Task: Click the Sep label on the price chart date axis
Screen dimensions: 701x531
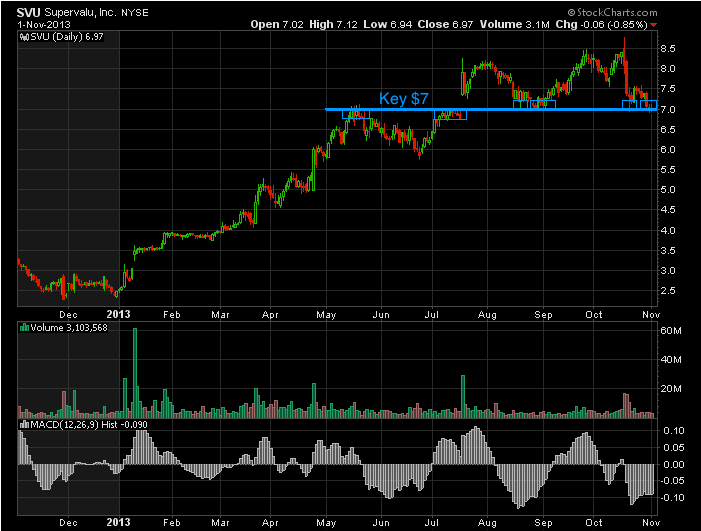Action: tap(543, 315)
